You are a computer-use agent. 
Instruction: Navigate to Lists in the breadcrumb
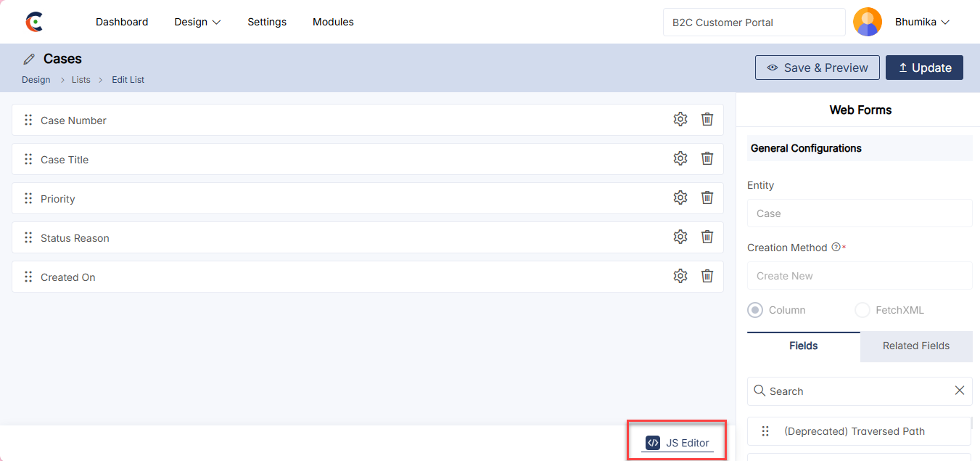pos(81,80)
